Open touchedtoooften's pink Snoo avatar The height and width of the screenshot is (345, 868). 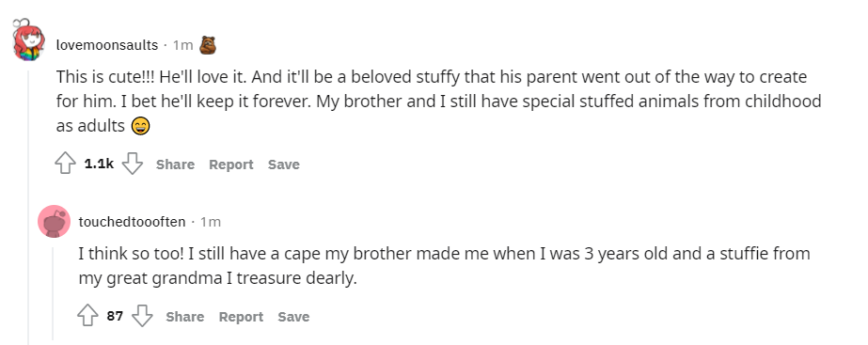pyautogui.click(x=55, y=222)
